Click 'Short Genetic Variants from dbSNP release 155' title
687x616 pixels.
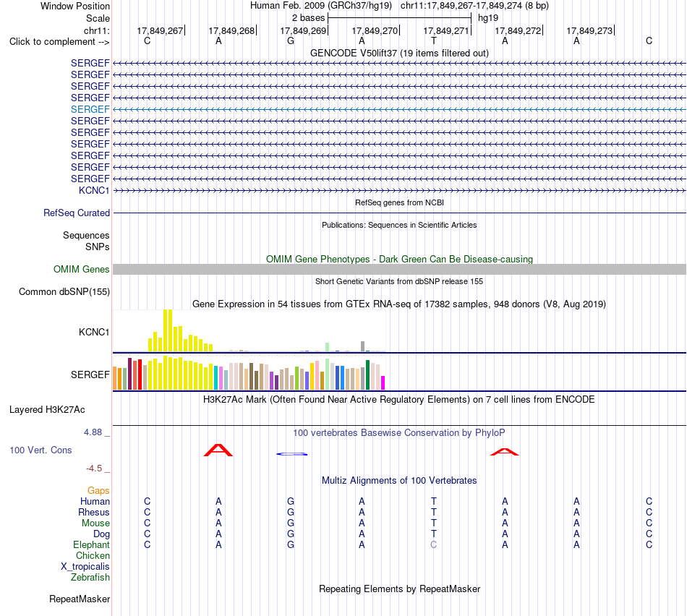[x=399, y=281]
